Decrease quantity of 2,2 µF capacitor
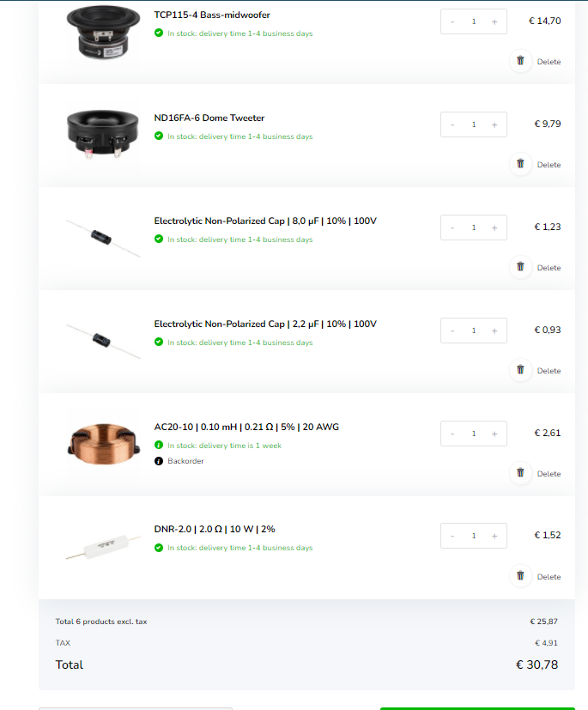 pyautogui.click(x=452, y=331)
